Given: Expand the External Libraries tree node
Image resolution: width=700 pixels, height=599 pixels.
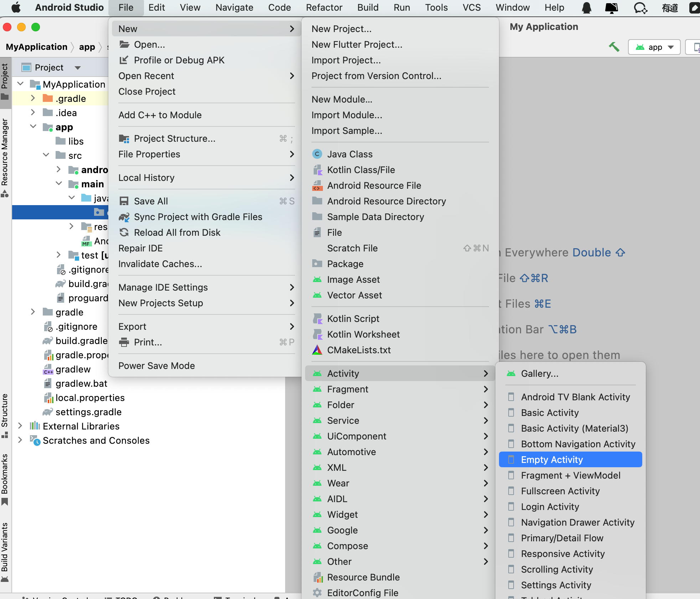Looking at the screenshot, I should pyautogui.click(x=20, y=426).
